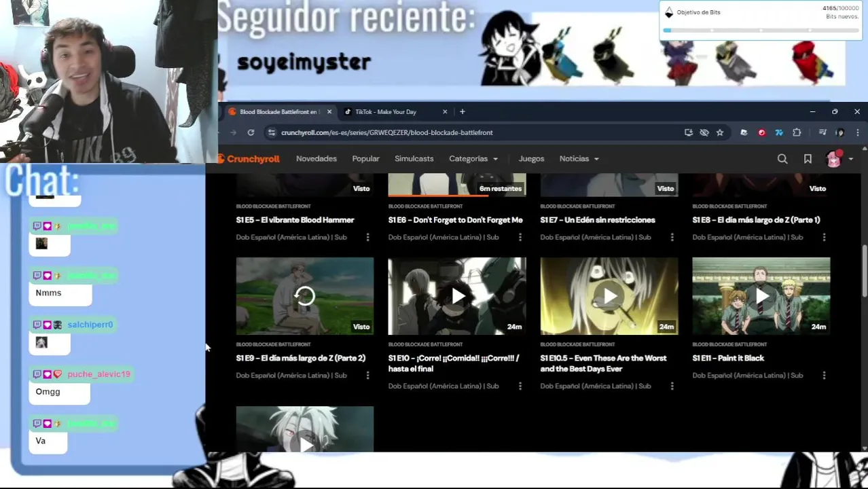
Task: Open Novedades menu item
Action: tap(317, 159)
